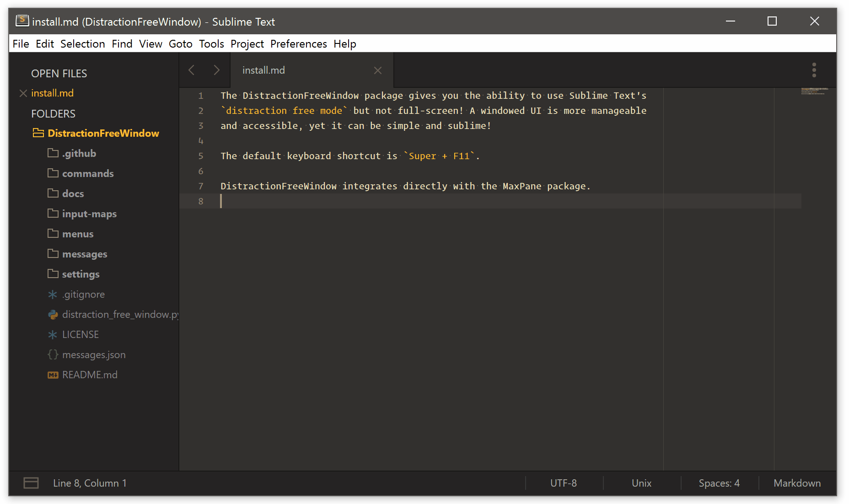Open the File menu
The height and width of the screenshot is (504, 849).
coord(21,44)
